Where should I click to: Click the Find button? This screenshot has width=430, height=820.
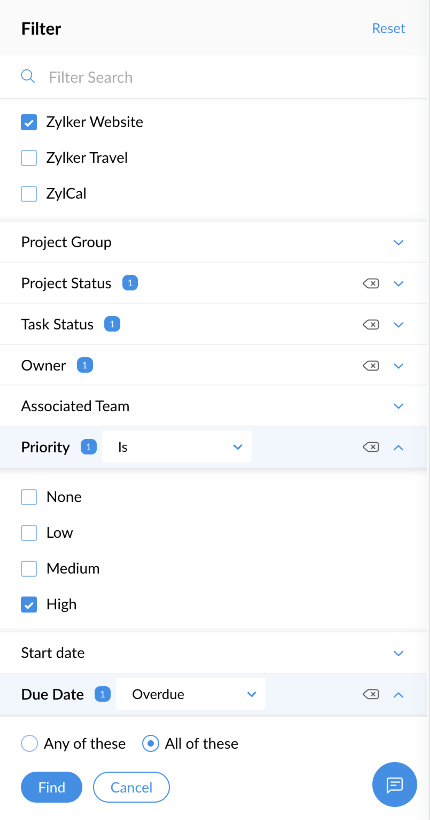point(52,787)
